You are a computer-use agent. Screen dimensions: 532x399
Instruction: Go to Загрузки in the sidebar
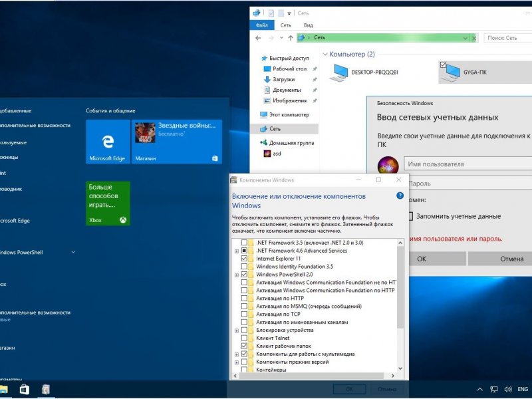(x=283, y=79)
